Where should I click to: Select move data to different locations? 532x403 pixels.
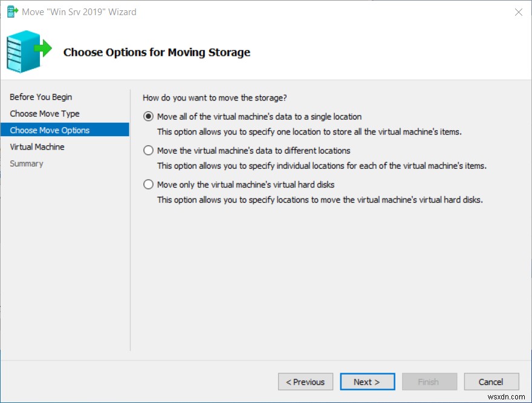pyautogui.click(x=148, y=150)
